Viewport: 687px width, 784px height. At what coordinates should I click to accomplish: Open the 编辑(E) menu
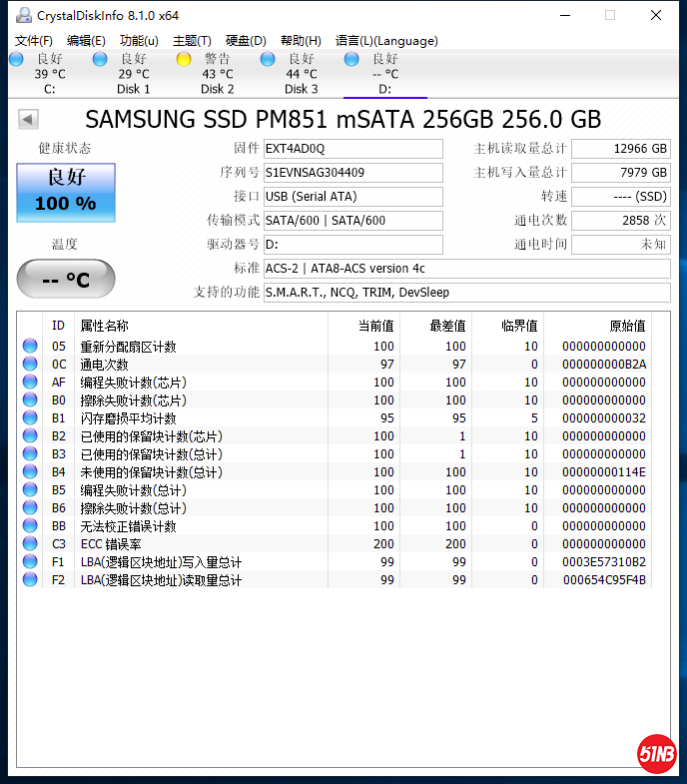86,41
